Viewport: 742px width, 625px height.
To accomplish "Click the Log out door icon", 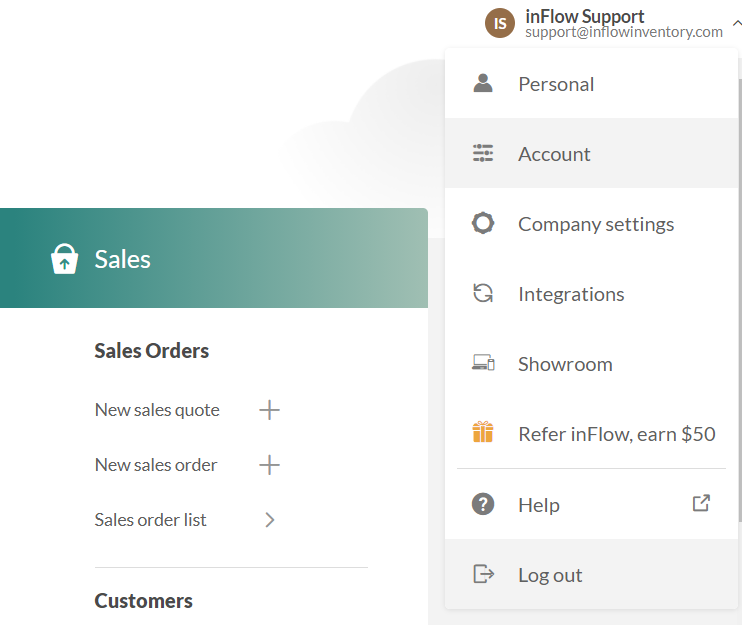I will pos(483,574).
